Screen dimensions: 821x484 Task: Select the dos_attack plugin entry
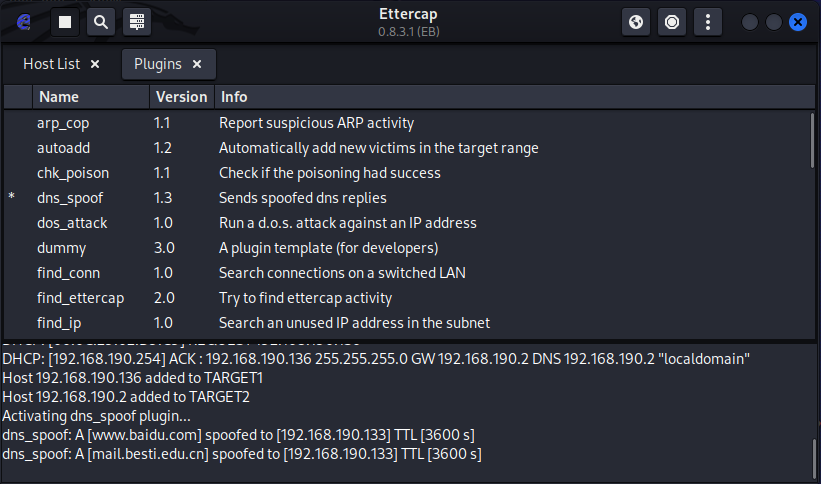click(72, 223)
